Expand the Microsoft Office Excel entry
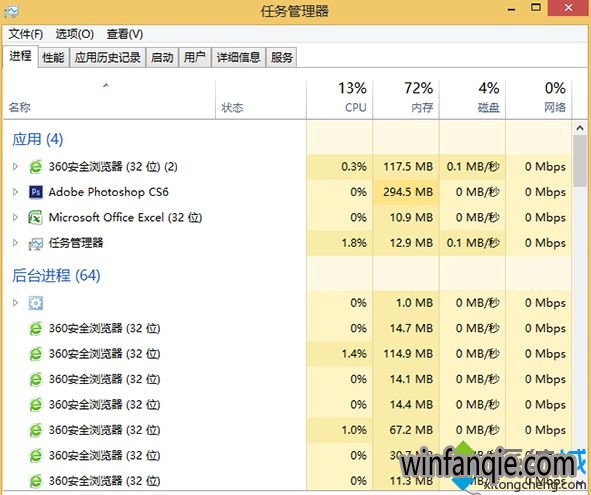Viewport: 591px width, 495px height. (x=15, y=217)
